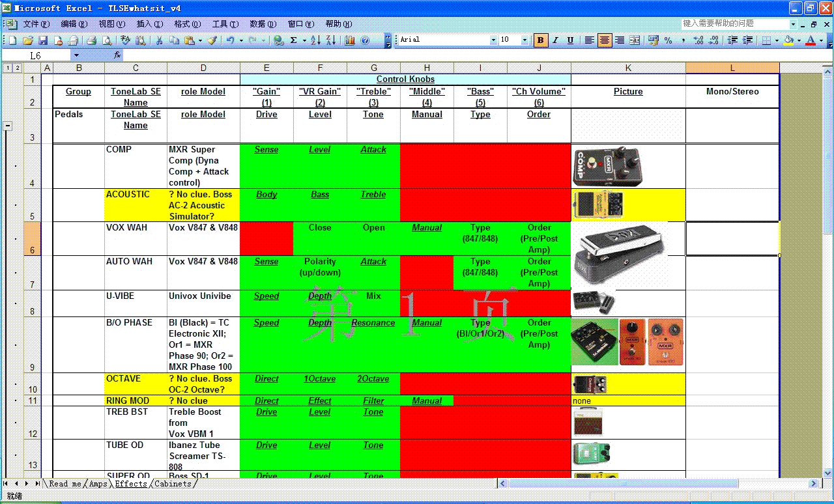This screenshot has height=504, width=834.
Task: Click the AutoSum sigma icon
Action: tap(294, 40)
